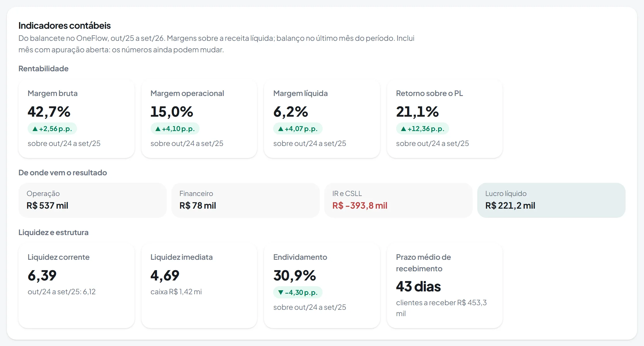Select the Prazo médio de recebimento label
The width and height of the screenshot is (644, 346).
[x=423, y=263]
